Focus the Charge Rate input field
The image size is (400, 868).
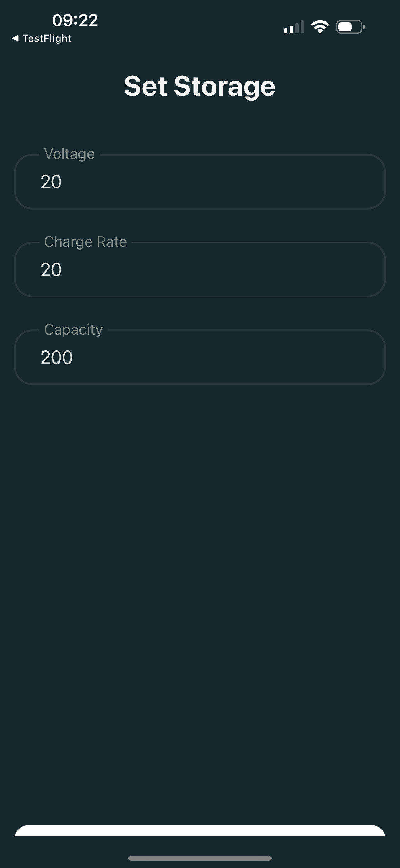pyautogui.click(x=200, y=269)
